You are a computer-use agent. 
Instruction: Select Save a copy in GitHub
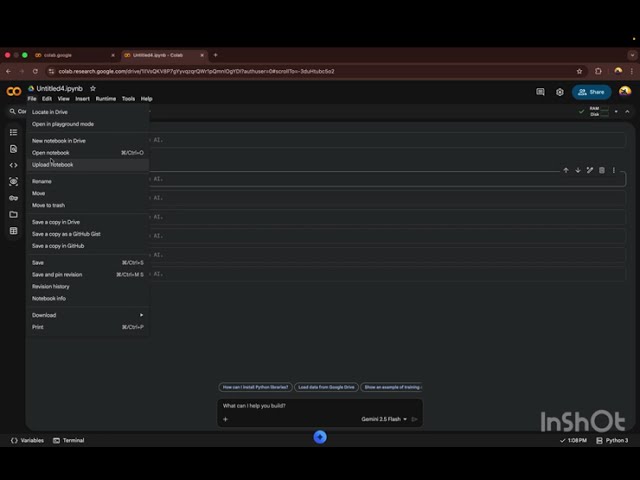88,246
